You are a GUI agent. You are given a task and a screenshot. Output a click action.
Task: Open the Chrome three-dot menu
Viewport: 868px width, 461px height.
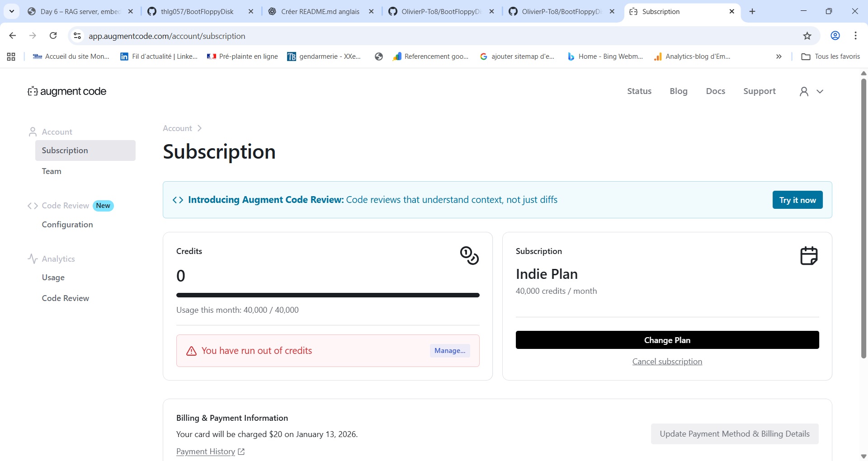[855, 36]
